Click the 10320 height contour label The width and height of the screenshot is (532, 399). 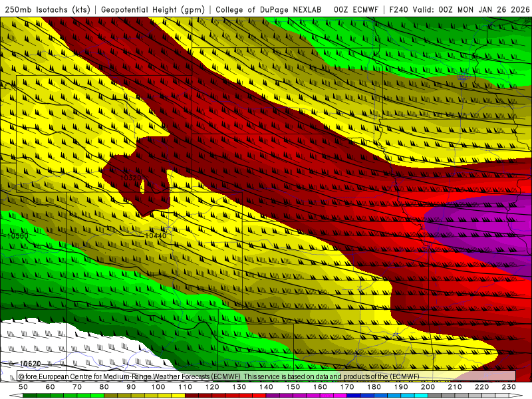130,178
